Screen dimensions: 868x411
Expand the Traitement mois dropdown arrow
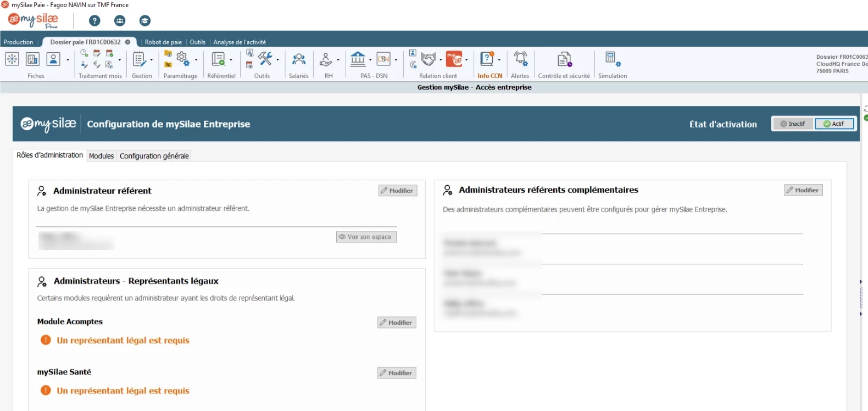tap(120, 60)
